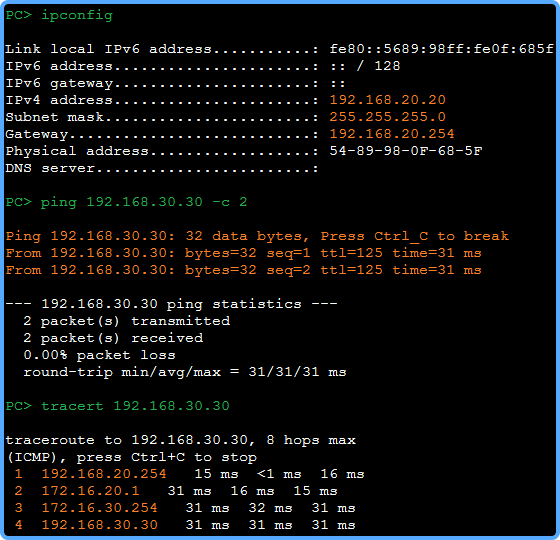
Task: Click the tracert 192.168.30.30 command
Action: point(135,406)
